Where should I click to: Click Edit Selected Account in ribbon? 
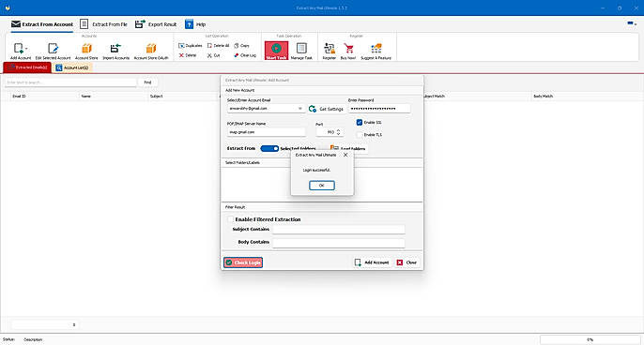coord(53,51)
